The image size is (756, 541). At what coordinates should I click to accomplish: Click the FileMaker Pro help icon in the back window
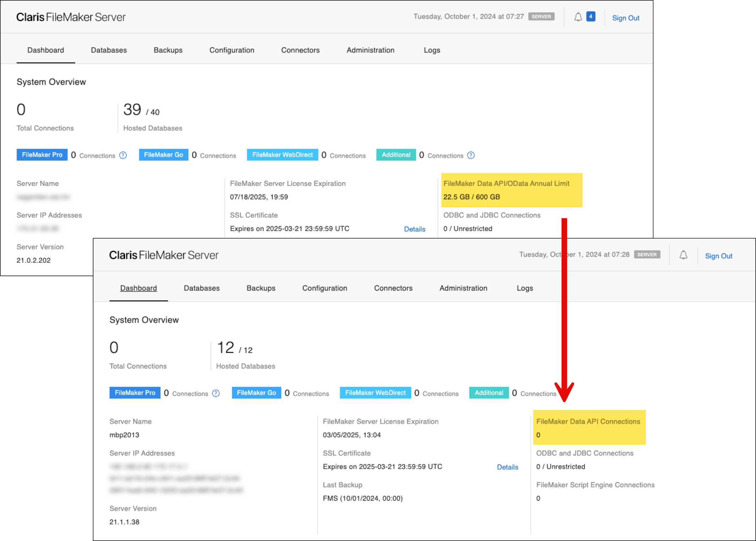click(123, 155)
